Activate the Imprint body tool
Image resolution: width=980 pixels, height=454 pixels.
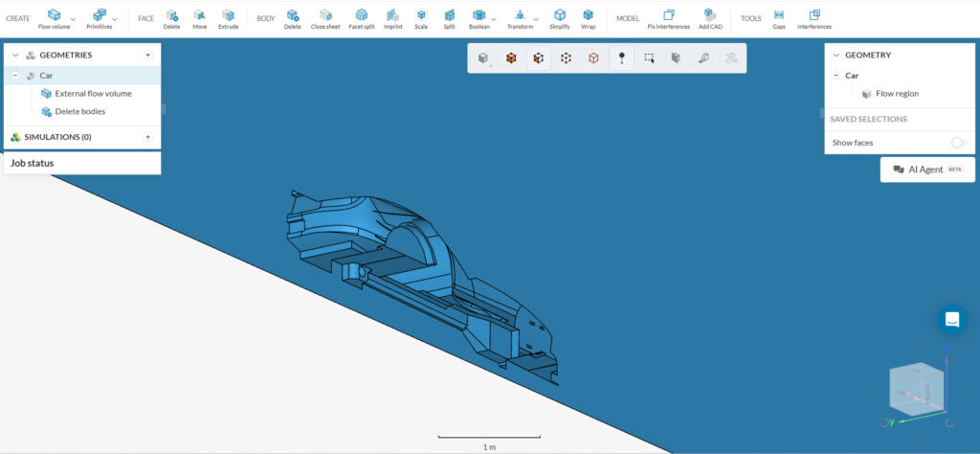coord(393,18)
